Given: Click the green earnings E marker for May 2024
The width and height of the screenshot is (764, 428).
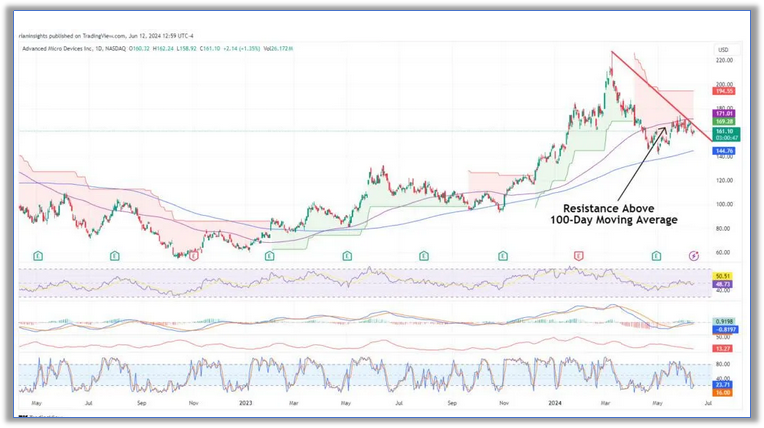Looking at the screenshot, I should (x=656, y=256).
